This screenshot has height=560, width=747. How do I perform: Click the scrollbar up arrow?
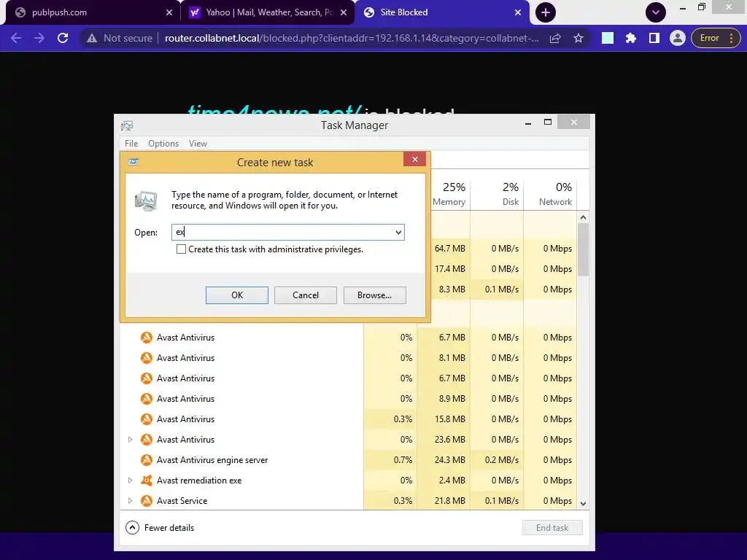pyautogui.click(x=583, y=217)
